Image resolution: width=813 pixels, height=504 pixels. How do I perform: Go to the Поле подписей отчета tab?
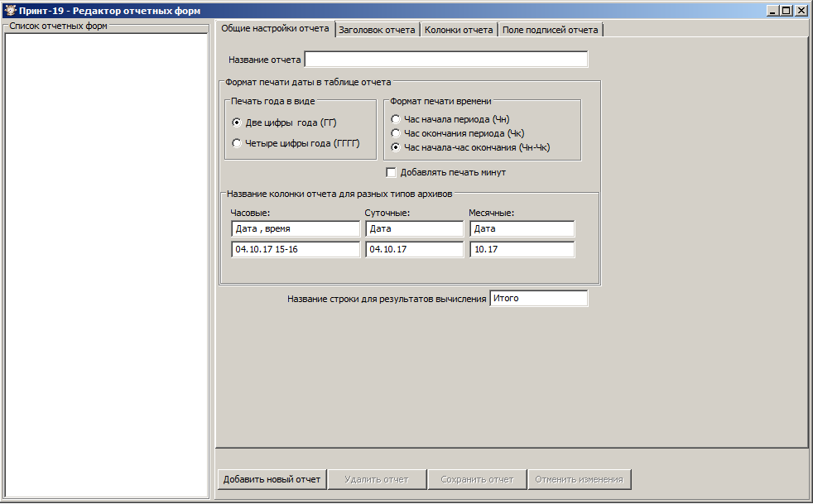[550, 30]
